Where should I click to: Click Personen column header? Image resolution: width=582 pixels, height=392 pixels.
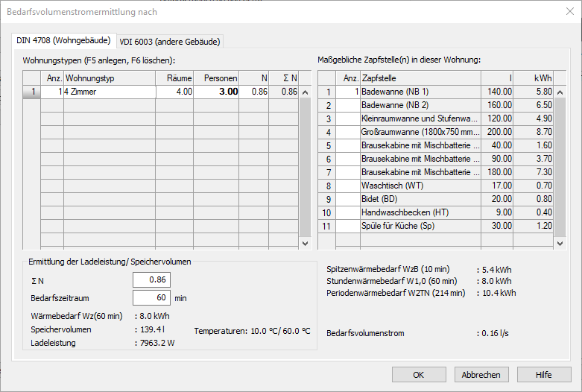click(216, 78)
